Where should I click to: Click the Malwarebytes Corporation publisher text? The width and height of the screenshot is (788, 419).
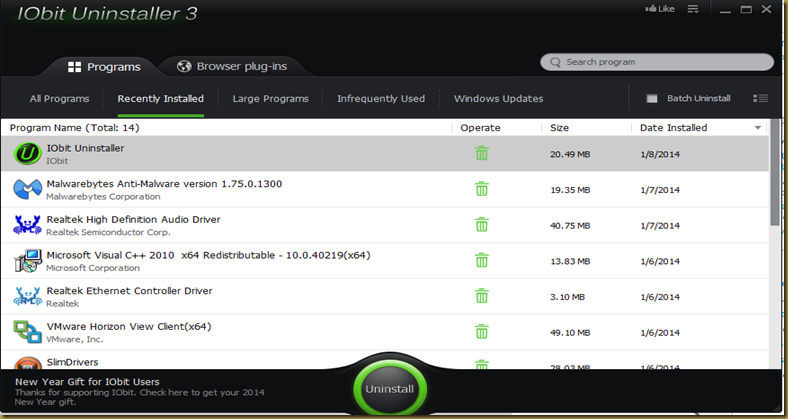coord(103,196)
